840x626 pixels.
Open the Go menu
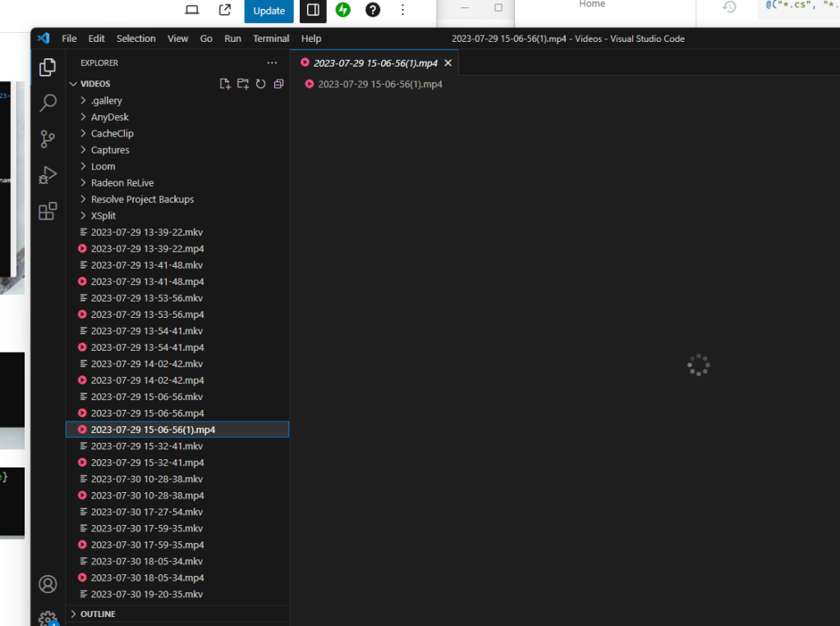(x=206, y=39)
